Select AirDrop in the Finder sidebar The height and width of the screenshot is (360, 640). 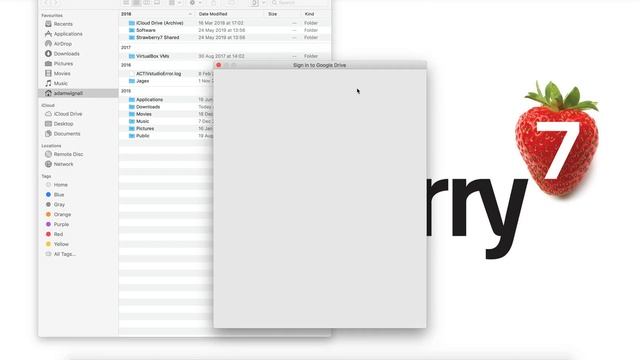click(62, 44)
